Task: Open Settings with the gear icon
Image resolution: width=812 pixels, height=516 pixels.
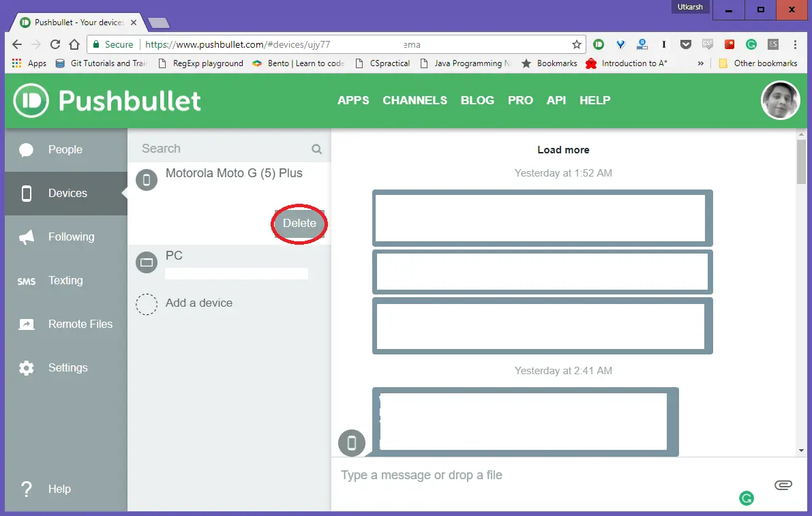Action: [25, 367]
